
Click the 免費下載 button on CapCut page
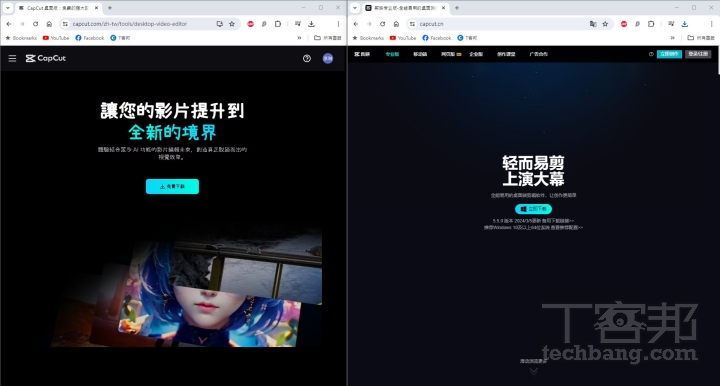[172, 186]
